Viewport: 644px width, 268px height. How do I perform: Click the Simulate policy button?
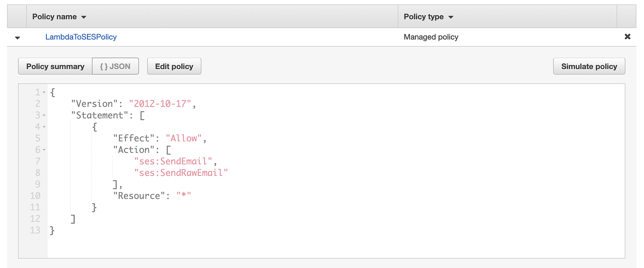point(589,66)
